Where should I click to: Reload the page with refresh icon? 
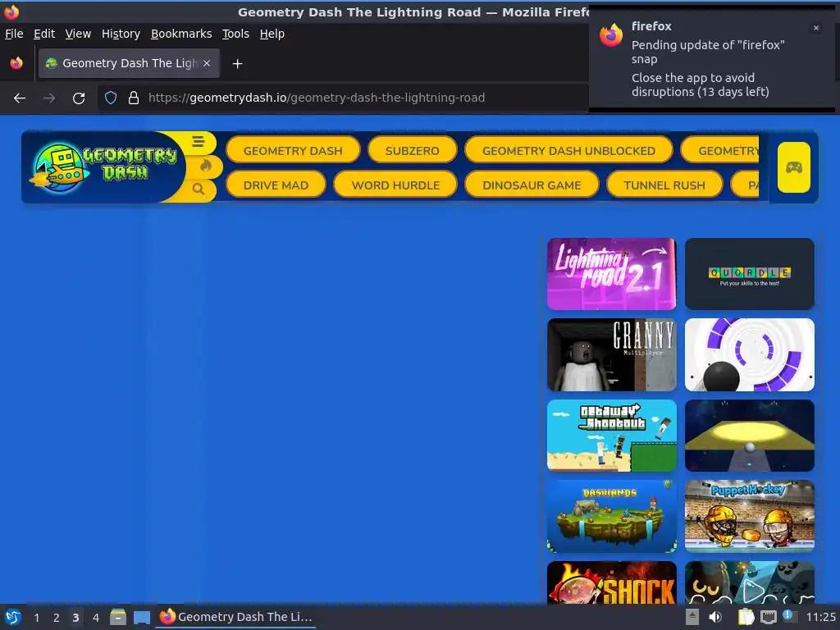(79, 98)
